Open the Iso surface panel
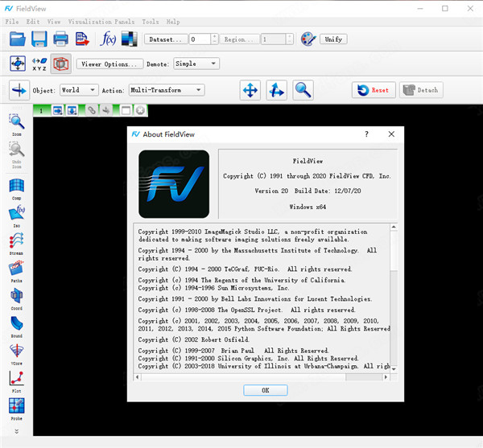This screenshot has width=483, height=448. pyautogui.click(x=17, y=216)
